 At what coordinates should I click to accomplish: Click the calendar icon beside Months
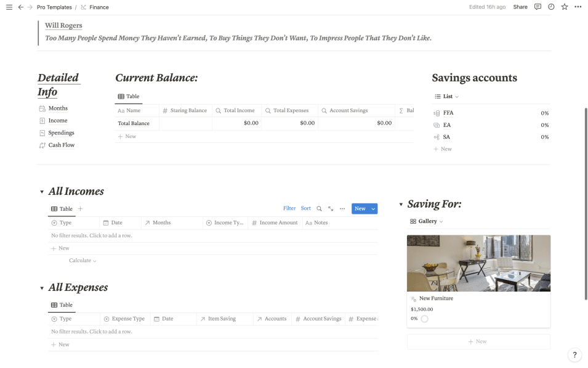coord(42,108)
